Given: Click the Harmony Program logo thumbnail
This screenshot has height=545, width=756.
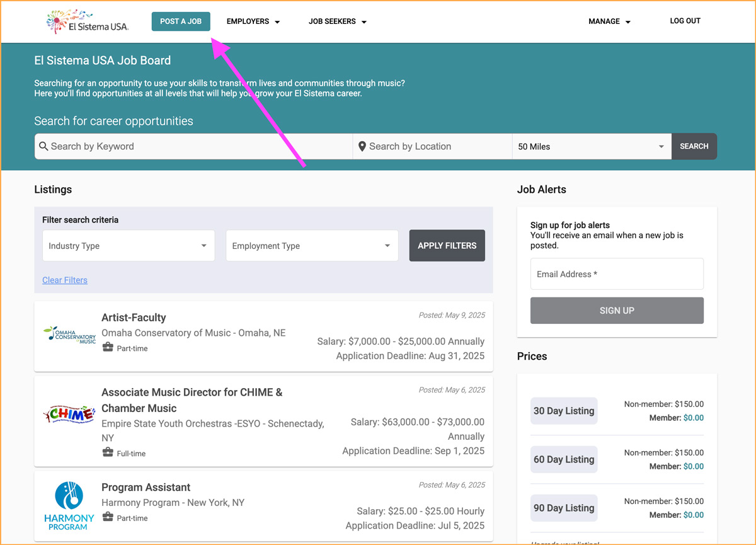Looking at the screenshot, I should pyautogui.click(x=69, y=505).
